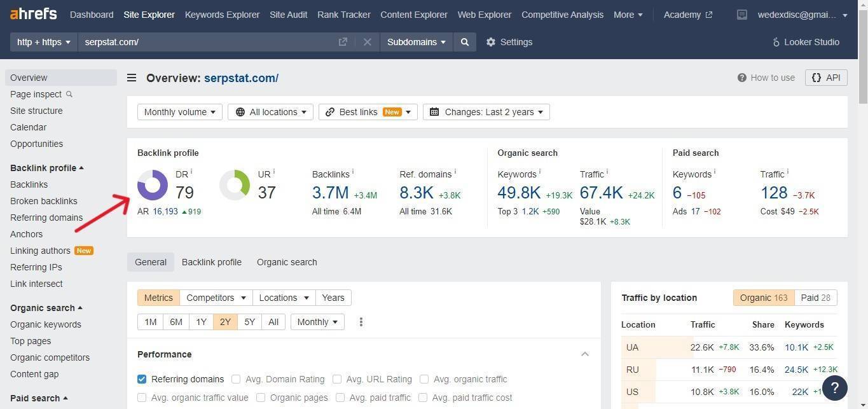Clear the serpstat.com/ search field

coord(367,42)
